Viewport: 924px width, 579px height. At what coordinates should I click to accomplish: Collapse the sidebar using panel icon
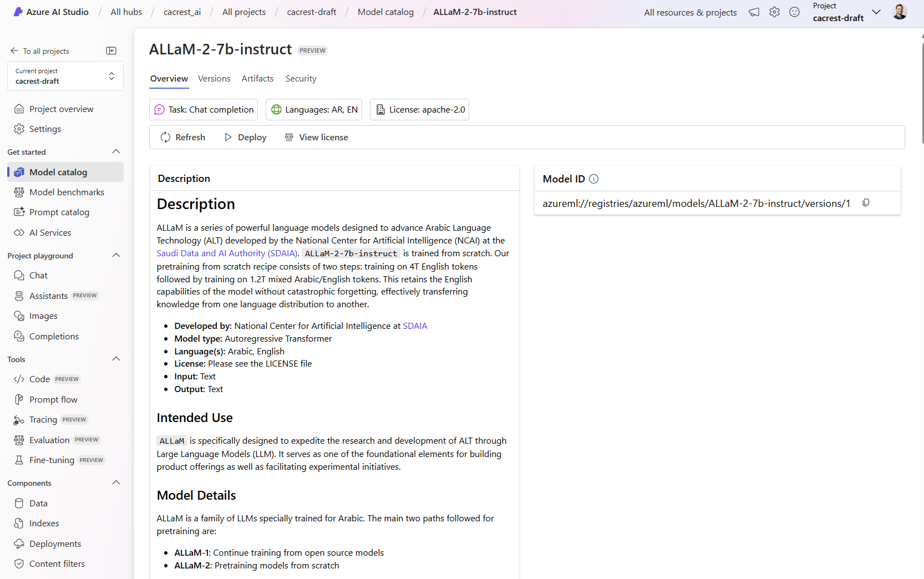(x=111, y=51)
